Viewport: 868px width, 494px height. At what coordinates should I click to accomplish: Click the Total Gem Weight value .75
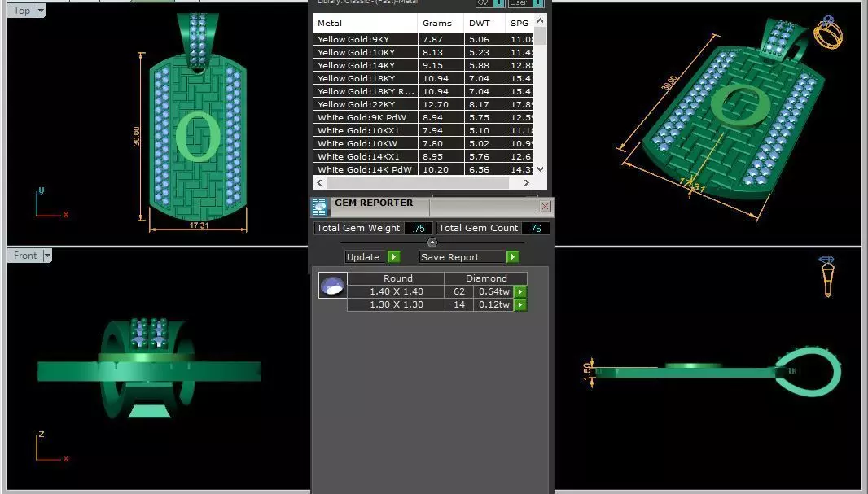click(419, 228)
